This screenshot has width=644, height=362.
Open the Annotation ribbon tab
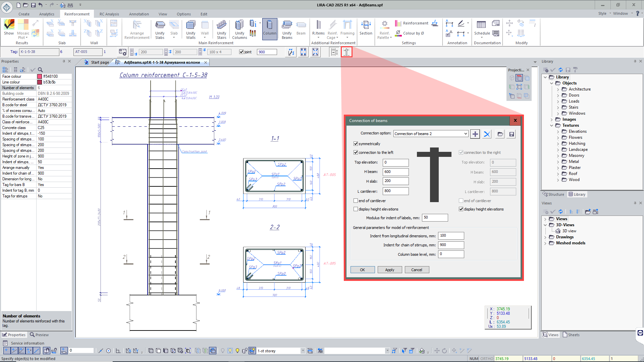click(139, 14)
